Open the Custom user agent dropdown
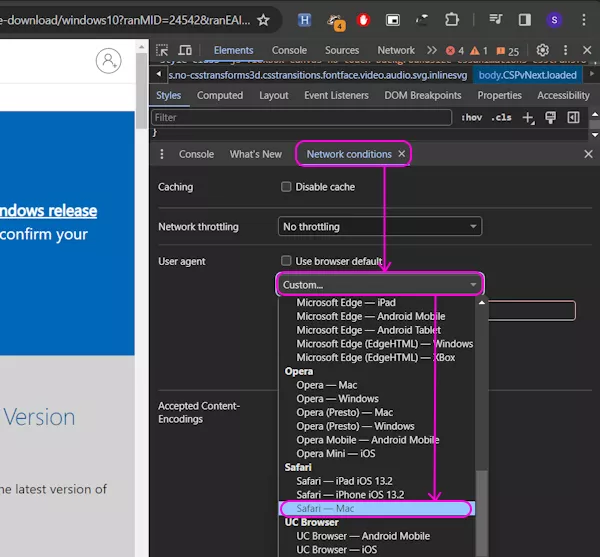 click(380, 284)
